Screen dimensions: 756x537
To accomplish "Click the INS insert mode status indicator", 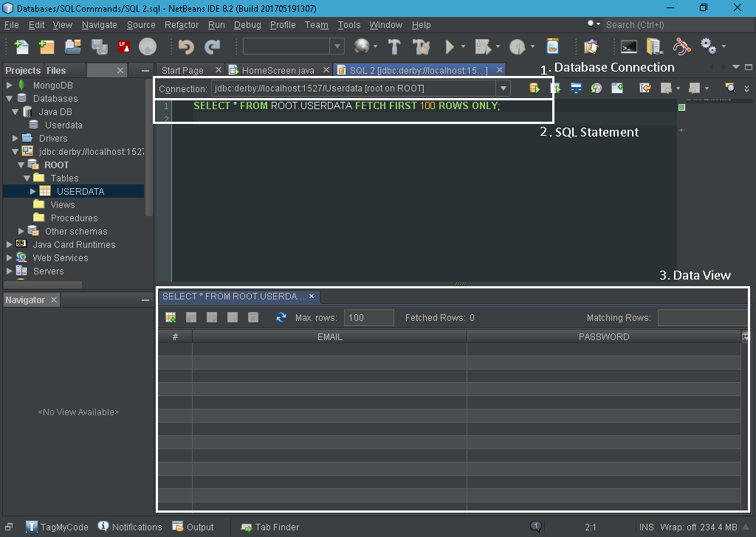I will coord(646,527).
